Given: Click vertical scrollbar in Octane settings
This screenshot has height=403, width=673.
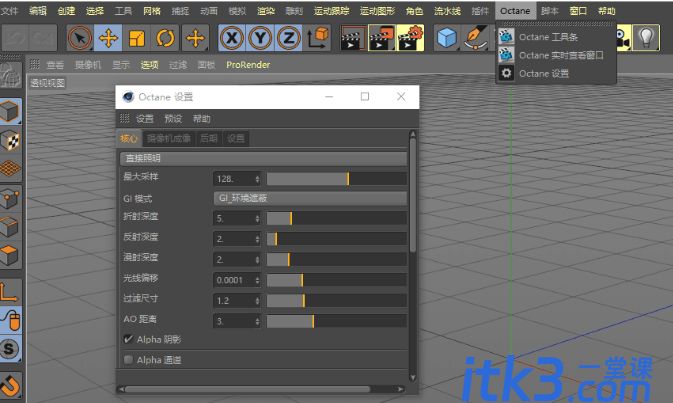Looking at the screenshot, I should (x=413, y=193).
